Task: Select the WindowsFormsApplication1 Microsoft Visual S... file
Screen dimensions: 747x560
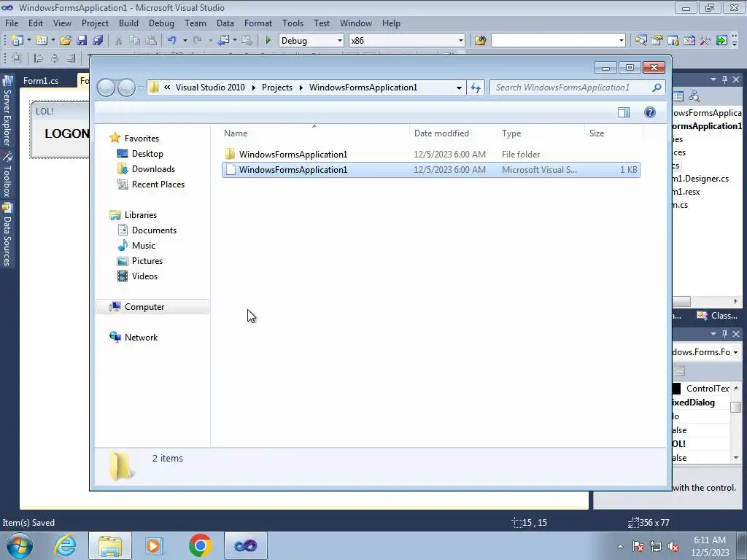Action: (430, 170)
